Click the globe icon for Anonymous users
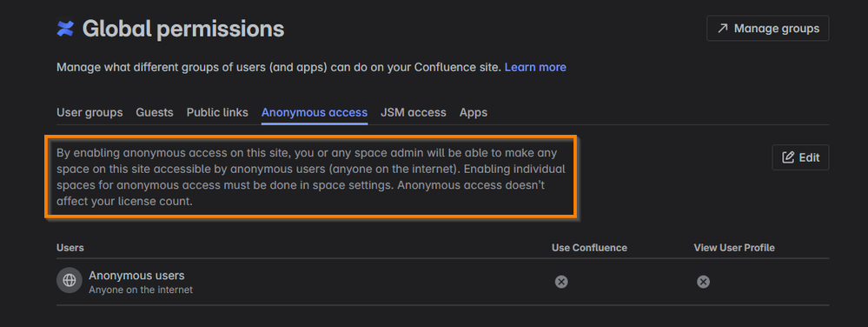Image resolution: width=868 pixels, height=327 pixels. pos(70,280)
